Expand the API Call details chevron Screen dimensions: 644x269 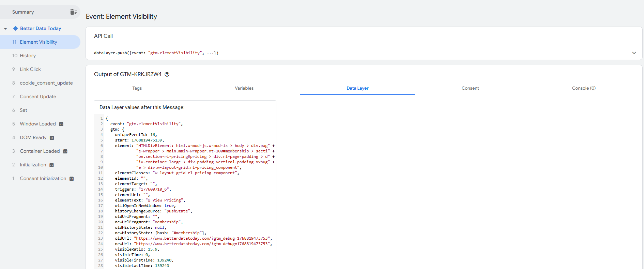(x=634, y=53)
